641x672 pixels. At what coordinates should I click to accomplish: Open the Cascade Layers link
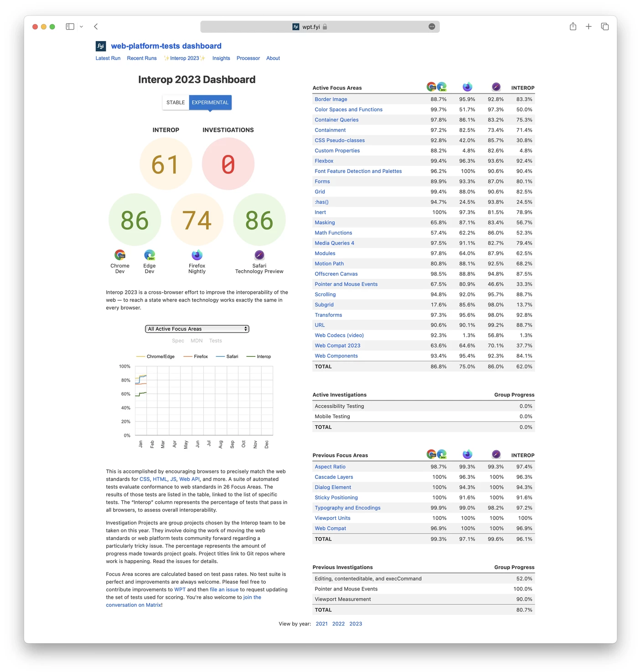pos(334,477)
